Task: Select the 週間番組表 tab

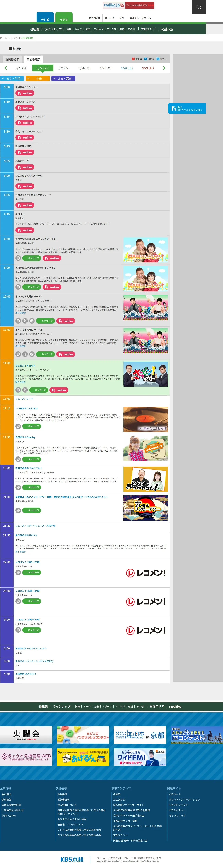Action: pos(12,59)
